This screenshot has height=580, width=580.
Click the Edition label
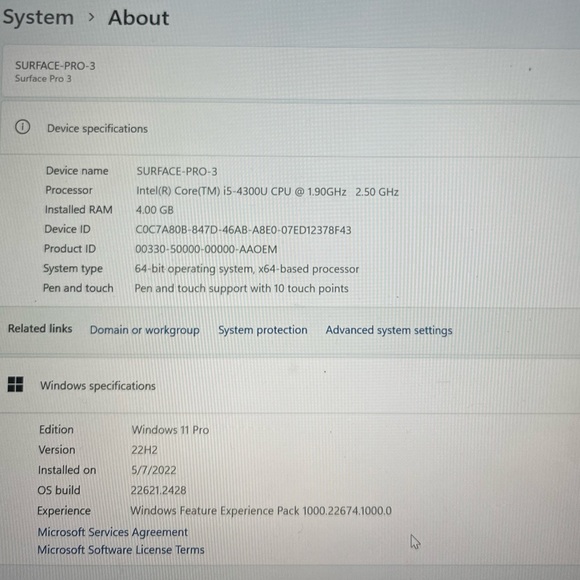56,429
